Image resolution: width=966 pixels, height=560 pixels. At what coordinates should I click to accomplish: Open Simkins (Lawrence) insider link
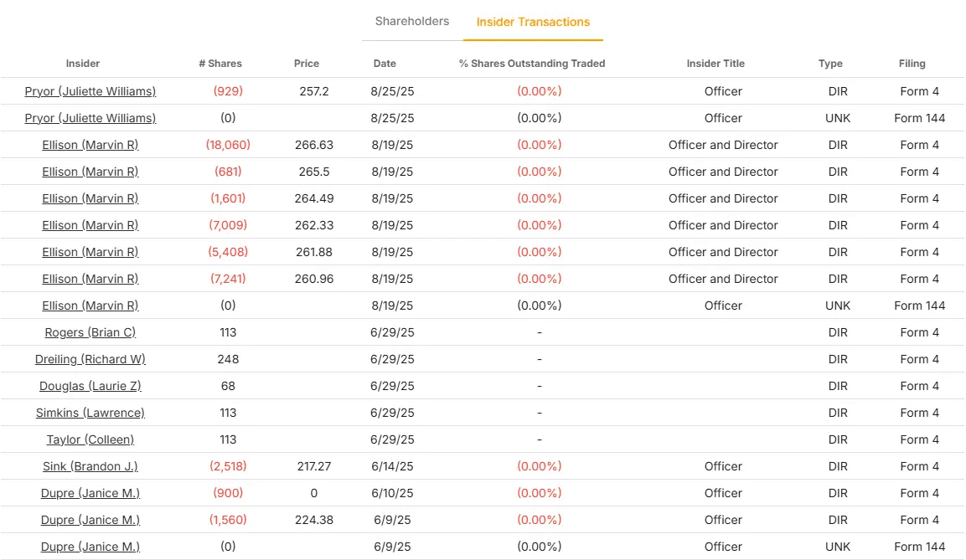click(90, 413)
